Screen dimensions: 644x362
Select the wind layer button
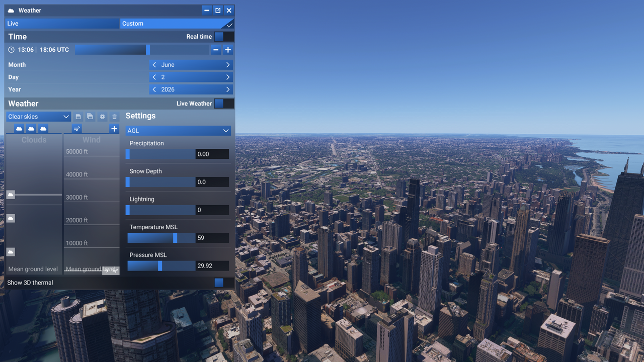pos(76,129)
